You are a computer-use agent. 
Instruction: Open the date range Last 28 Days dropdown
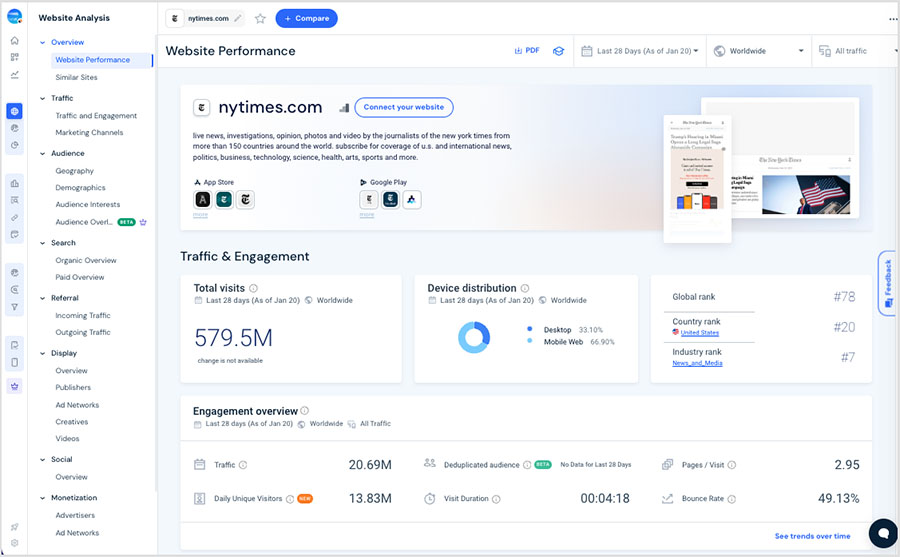(640, 51)
